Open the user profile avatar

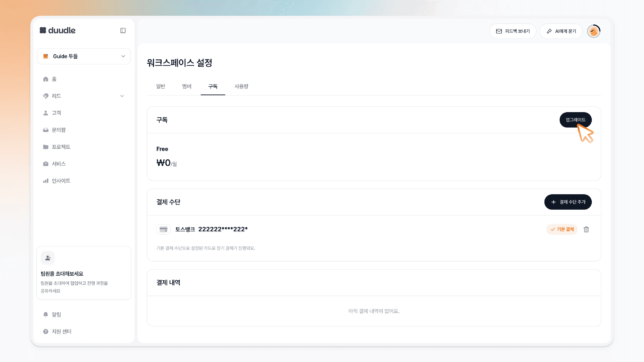pos(594,31)
